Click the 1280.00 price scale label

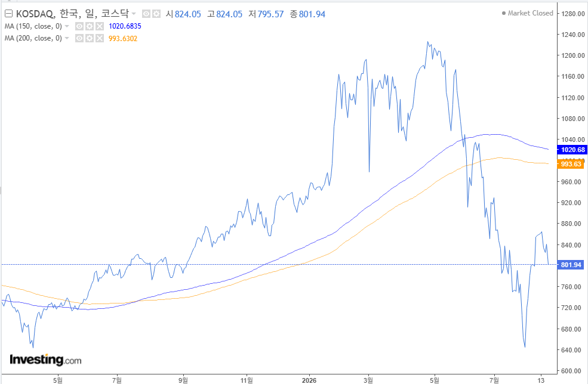(573, 14)
